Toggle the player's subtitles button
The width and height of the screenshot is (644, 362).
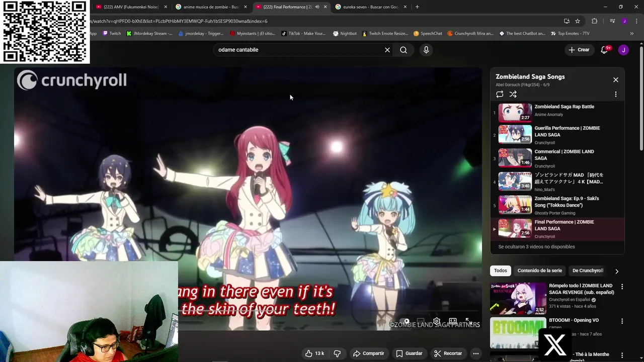tap(421, 321)
